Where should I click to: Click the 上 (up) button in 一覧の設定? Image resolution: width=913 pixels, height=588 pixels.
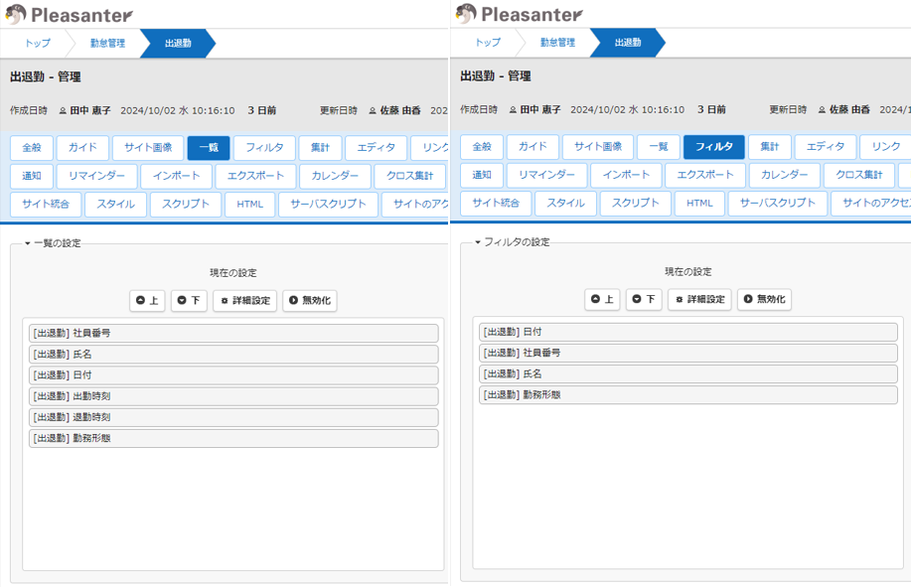click(147, 300)
